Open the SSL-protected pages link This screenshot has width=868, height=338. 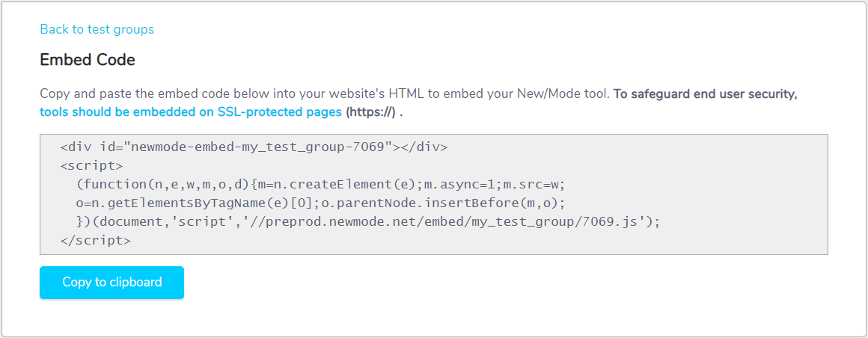pos(191,112)
